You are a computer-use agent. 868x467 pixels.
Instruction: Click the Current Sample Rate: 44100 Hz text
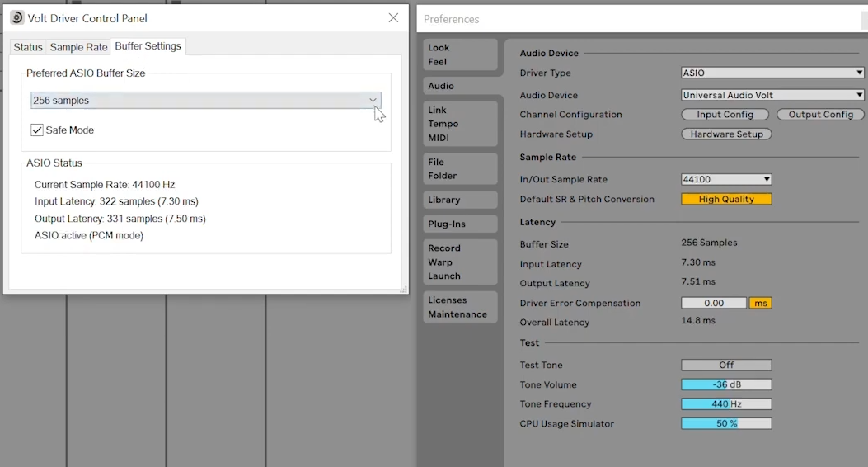105,185
